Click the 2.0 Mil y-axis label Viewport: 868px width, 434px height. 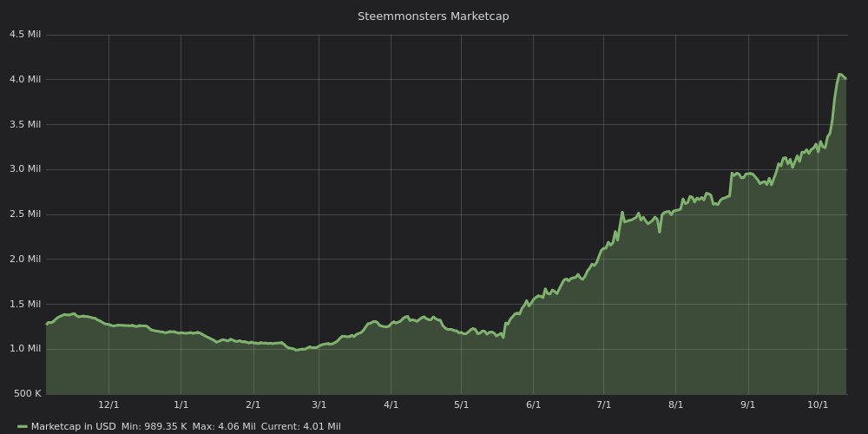25,259
